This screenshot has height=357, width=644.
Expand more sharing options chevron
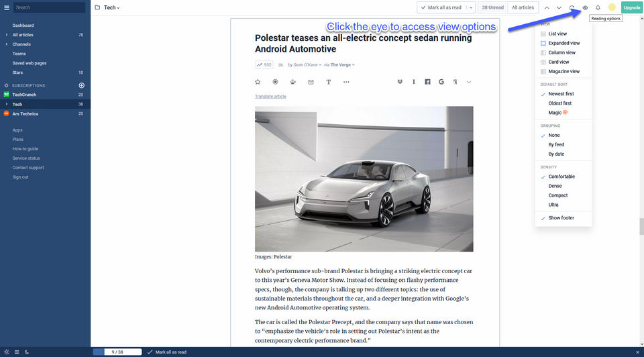point(469,82)
